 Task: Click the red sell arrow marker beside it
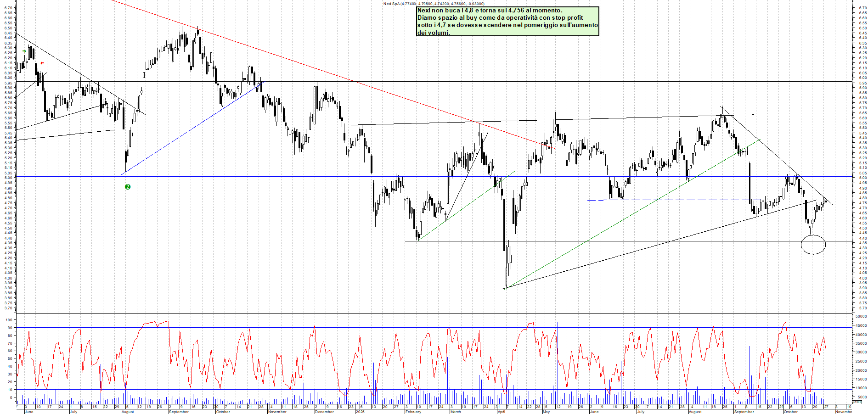[x=42, y=62]
